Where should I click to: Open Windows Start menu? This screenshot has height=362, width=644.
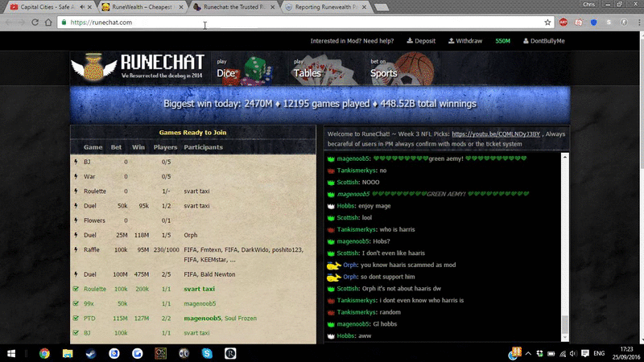coord(11,353)
